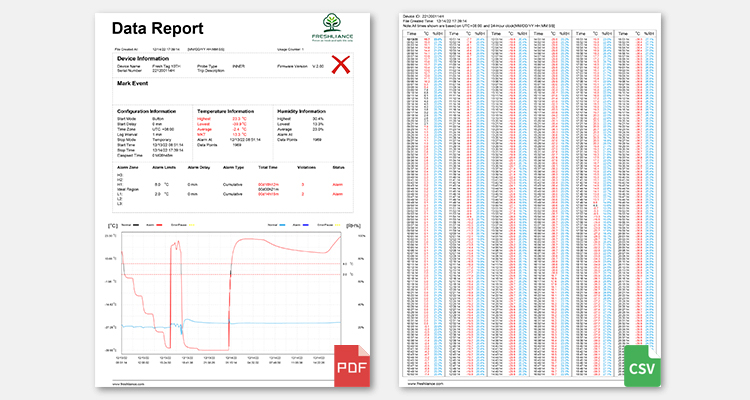Click the Configuration Information heading

[146, 111]
